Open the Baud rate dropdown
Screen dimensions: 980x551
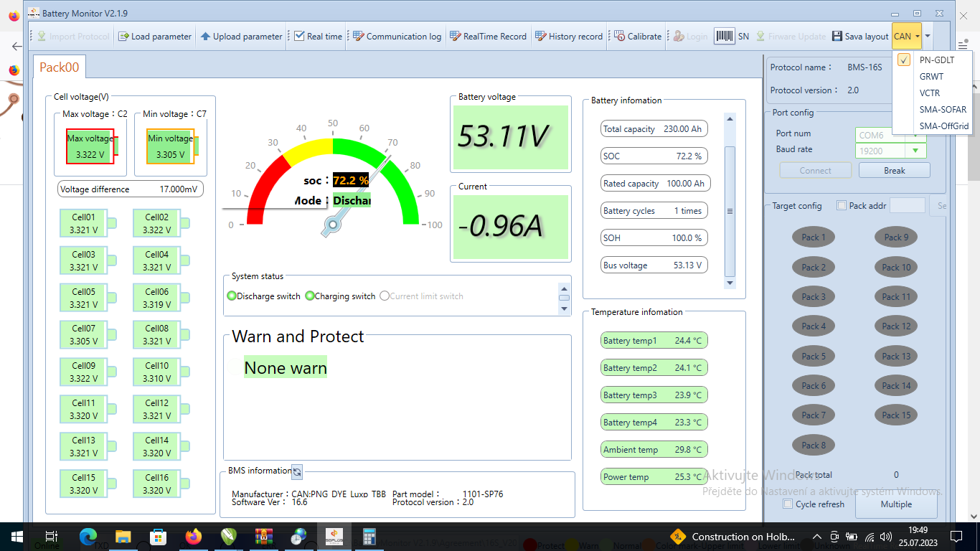pyautogui.click(x=915, y=151)
